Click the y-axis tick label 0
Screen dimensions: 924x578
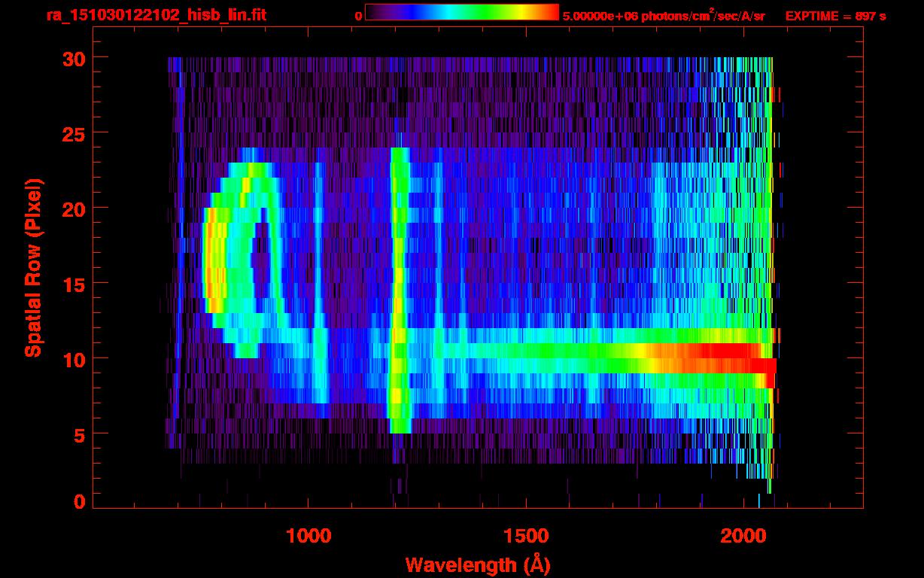(x=79, y=501)
